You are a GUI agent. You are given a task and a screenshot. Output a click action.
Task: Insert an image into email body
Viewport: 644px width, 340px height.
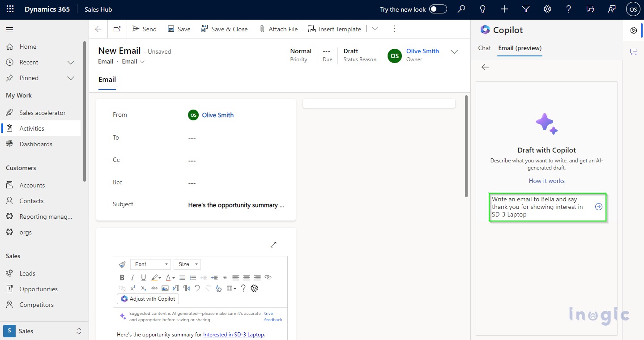(165, 289)
